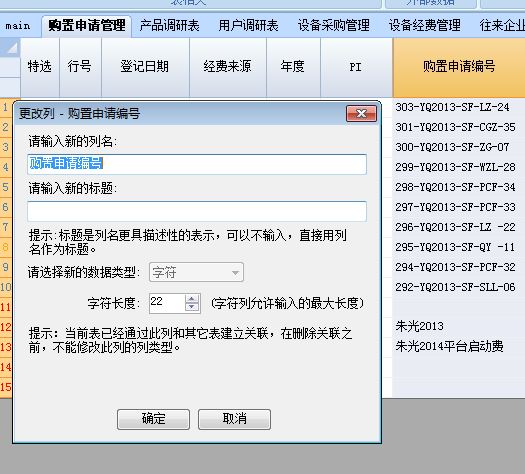
Task: Select cell 300-YQ2013-SF-ZG-07
Action: point(459,147)
